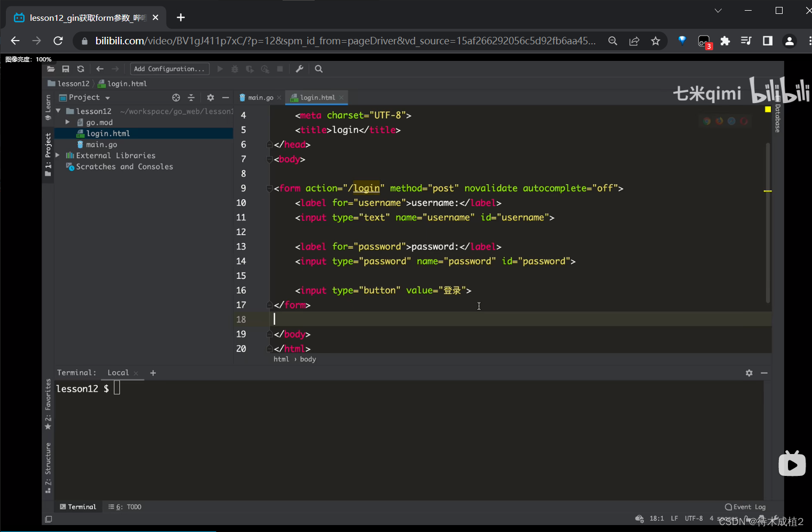Expand the External Libraries tree node
The image size is (812, 532).
pos(58,155)
